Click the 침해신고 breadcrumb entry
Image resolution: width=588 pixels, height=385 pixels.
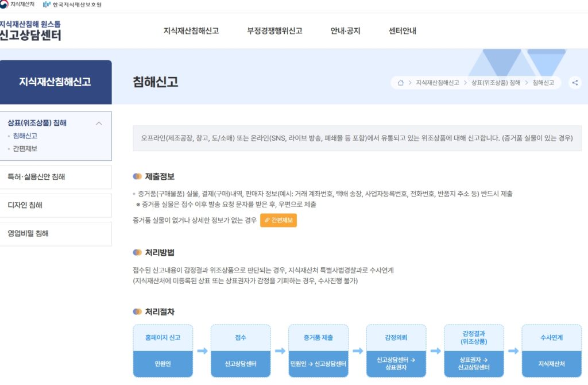[x=543, y=83]
